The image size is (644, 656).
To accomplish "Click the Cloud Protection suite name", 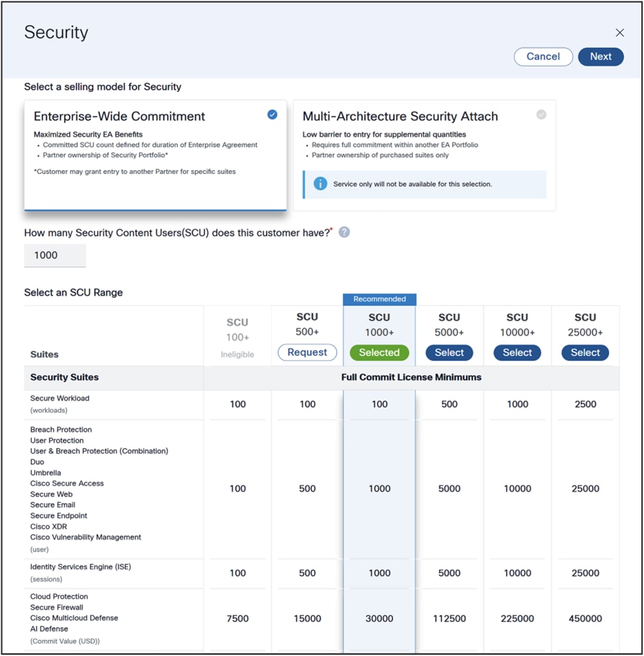I will tap(58, 597).
